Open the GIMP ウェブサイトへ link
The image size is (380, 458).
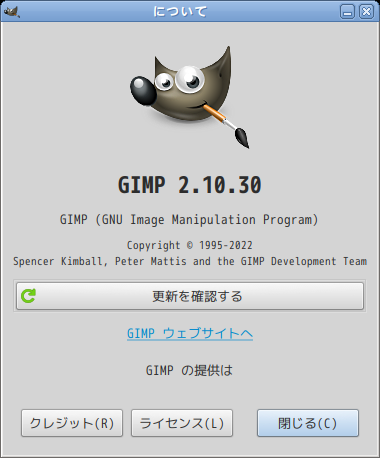tap(190, 333)
